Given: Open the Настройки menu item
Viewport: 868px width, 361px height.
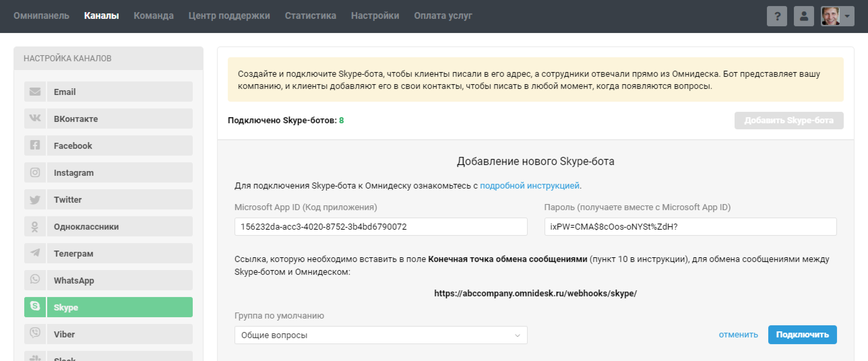Looking at the screenshot, I should click(375, 16).
